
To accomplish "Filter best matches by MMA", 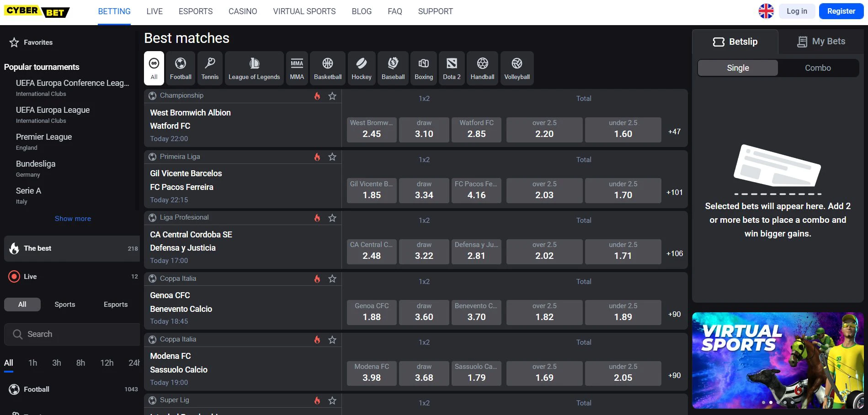I will click(297, 68).
